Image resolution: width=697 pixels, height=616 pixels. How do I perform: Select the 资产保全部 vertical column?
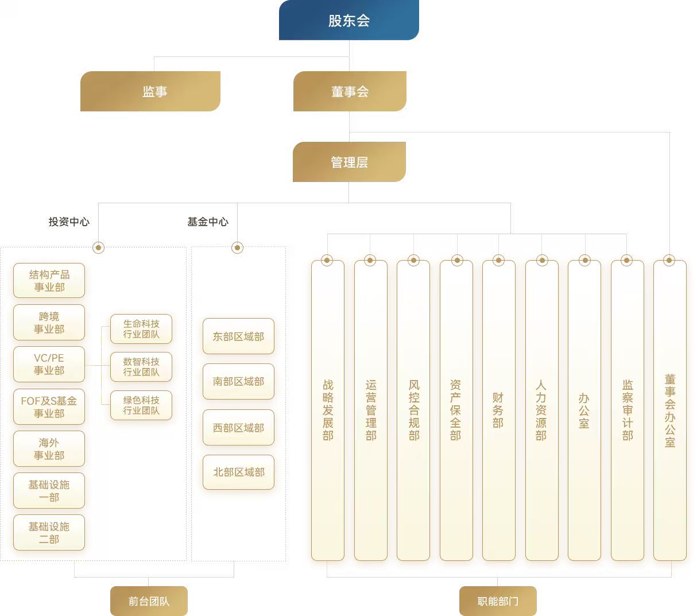tap(456, 410)
